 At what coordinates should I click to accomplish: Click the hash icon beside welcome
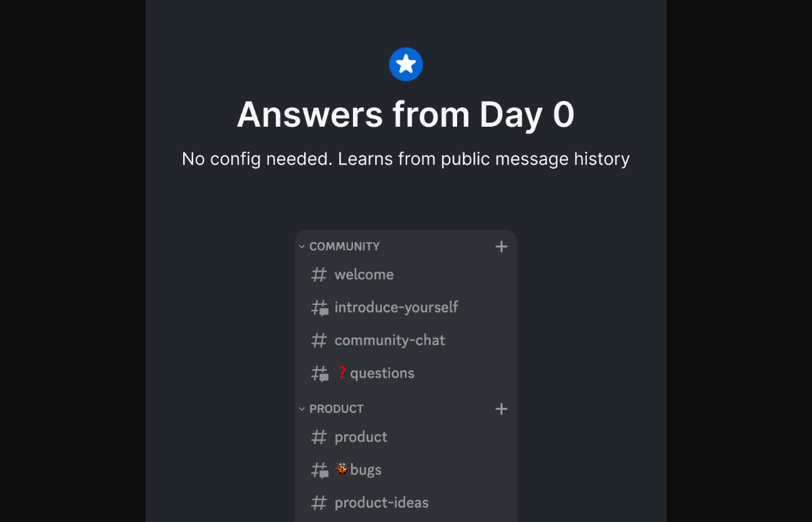[x=319, y=275]
